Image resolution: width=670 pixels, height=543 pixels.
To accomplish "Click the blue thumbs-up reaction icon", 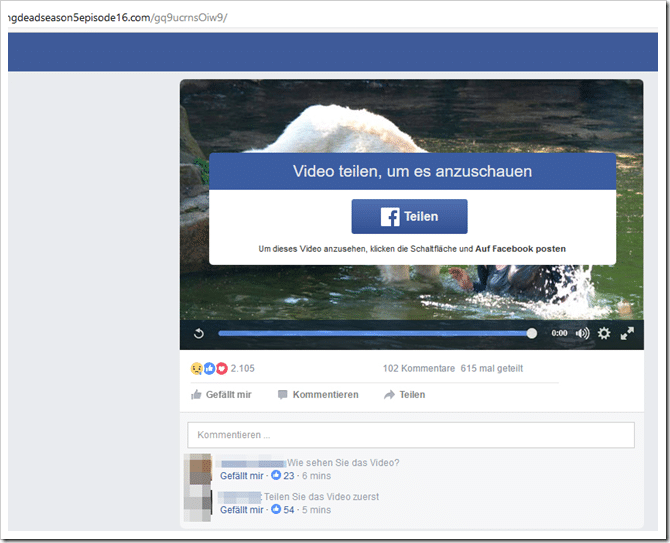I will click(x=209, y=368).
